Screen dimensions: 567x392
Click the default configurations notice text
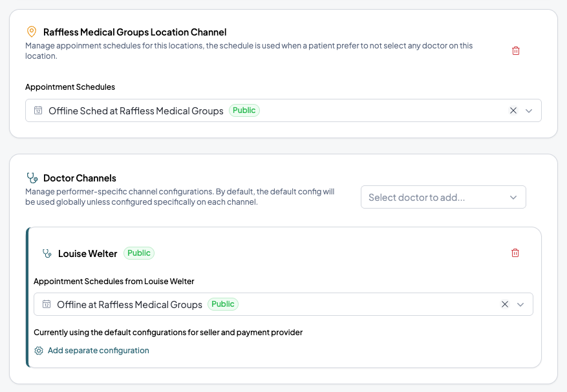(168, 333)
